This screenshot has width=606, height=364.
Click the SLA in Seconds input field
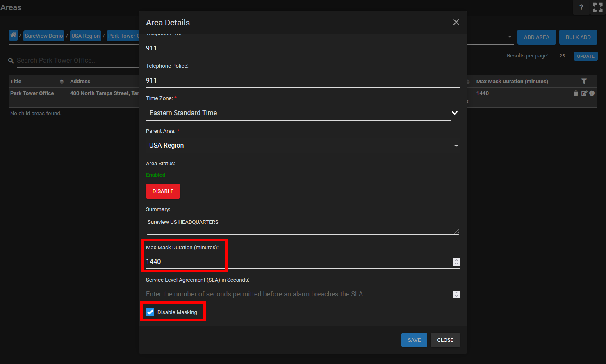pos(298,294)
